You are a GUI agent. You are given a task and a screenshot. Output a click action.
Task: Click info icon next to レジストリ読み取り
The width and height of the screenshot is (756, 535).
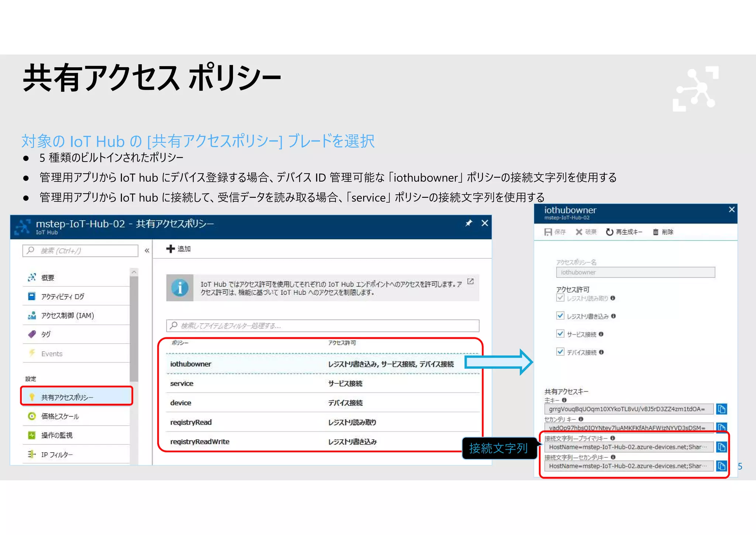(613, 298)
